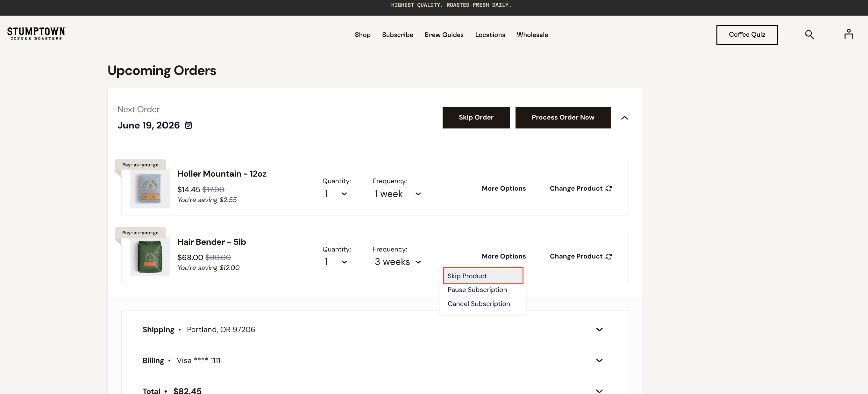The height and width of the screenshot is (394, 868).
Task: Open Wholesale in navigation
Action: click(x=532, y=35)
